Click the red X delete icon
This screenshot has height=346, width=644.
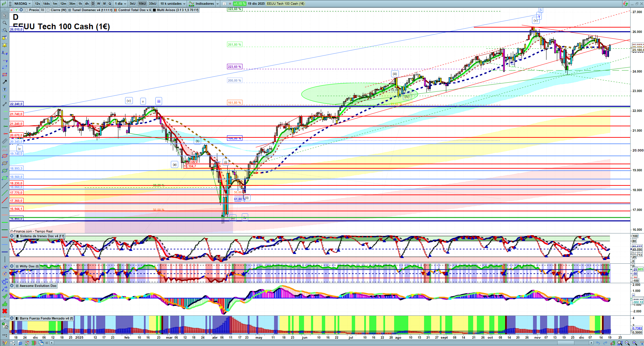click(x=5, y=311)
